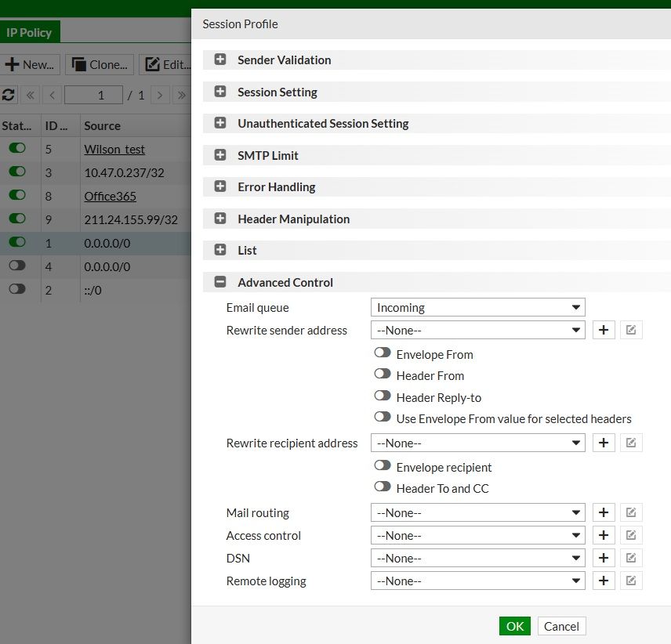Viewport: 671px width, 644px height.
Task: Click the plus icon beside Rewrite sender address
Action: 603,331
